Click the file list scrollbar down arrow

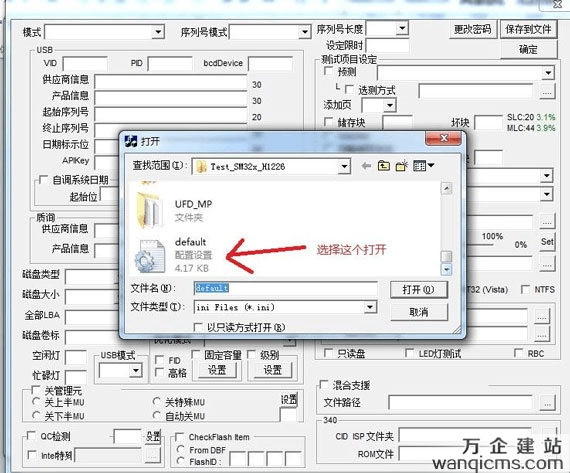pos(446,269)
